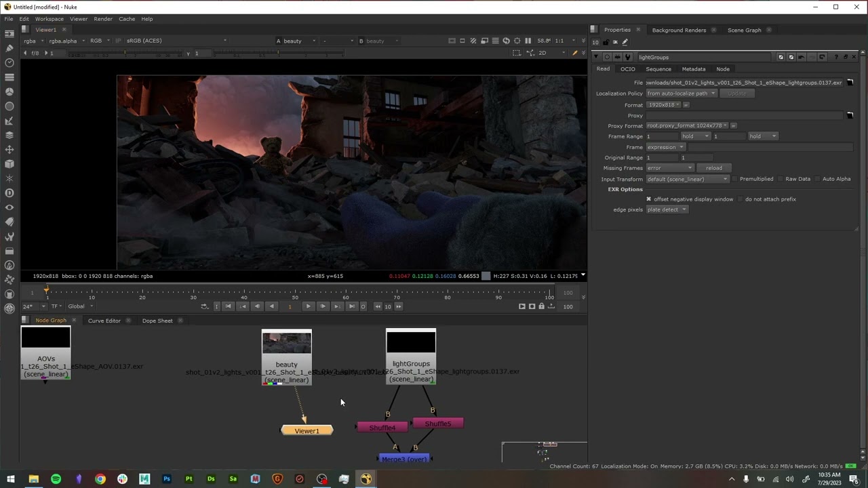Open the Missing Frames error dropdown
868x488 pixels.
point(669,168)
